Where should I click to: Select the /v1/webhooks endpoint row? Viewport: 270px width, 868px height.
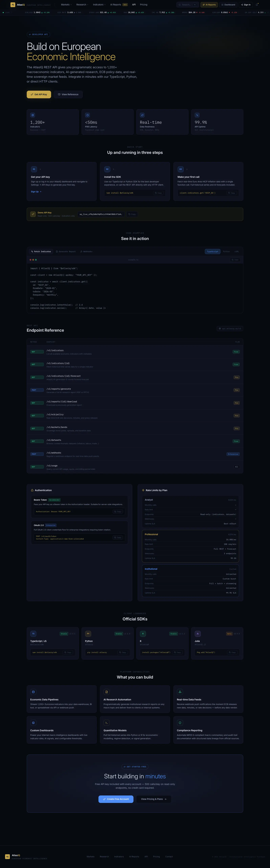[135, 454]
